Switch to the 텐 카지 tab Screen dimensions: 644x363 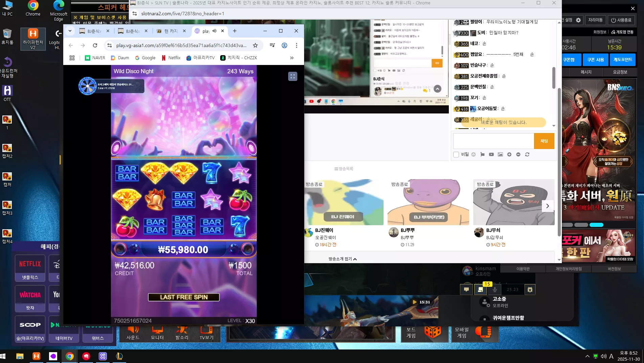[x=171, y=31]
